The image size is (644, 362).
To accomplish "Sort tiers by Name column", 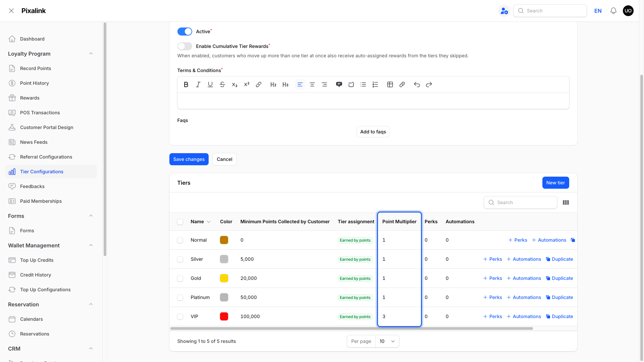I will click(x=200, y=222).
